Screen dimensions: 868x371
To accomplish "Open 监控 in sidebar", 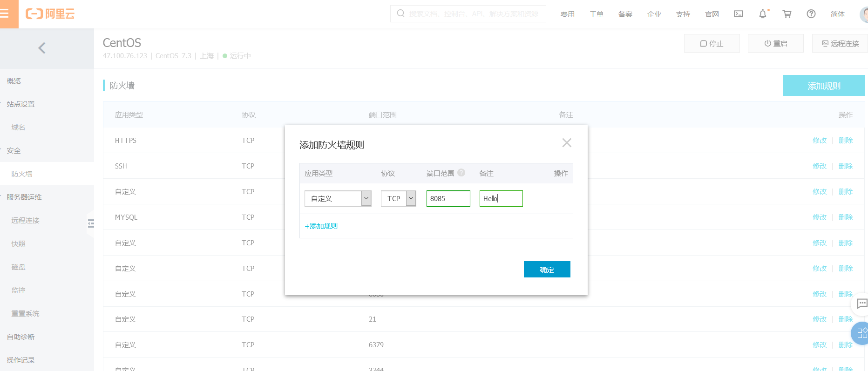I will pos(19,290).
